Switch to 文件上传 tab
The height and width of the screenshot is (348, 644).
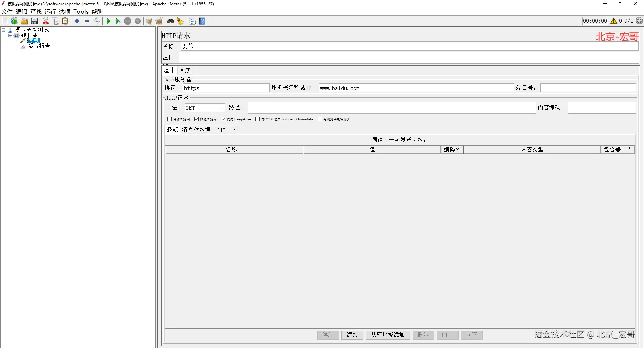tap(226, 130)
